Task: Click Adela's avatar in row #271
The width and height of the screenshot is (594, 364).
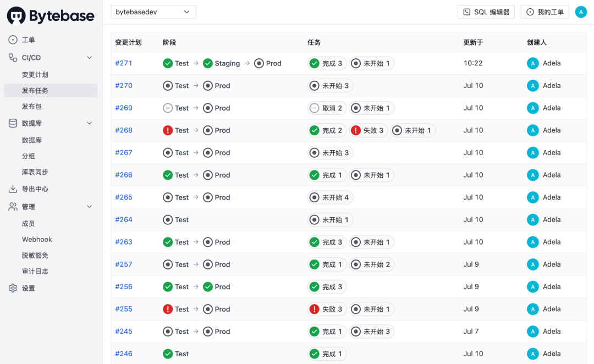Action: [x=532, y=63]
